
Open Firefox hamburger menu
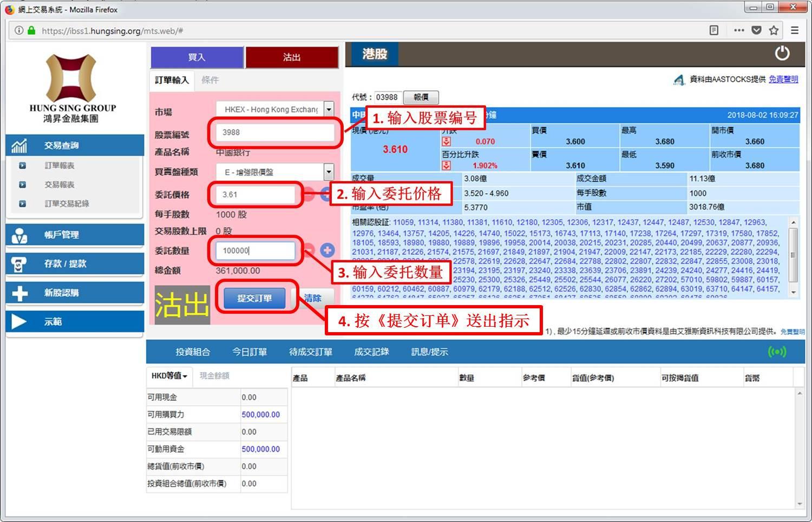coord(795,30)
